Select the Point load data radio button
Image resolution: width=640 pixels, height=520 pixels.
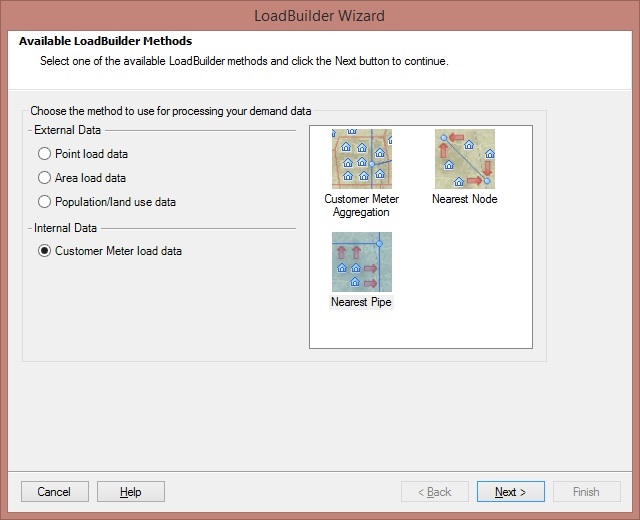[44, 153]
